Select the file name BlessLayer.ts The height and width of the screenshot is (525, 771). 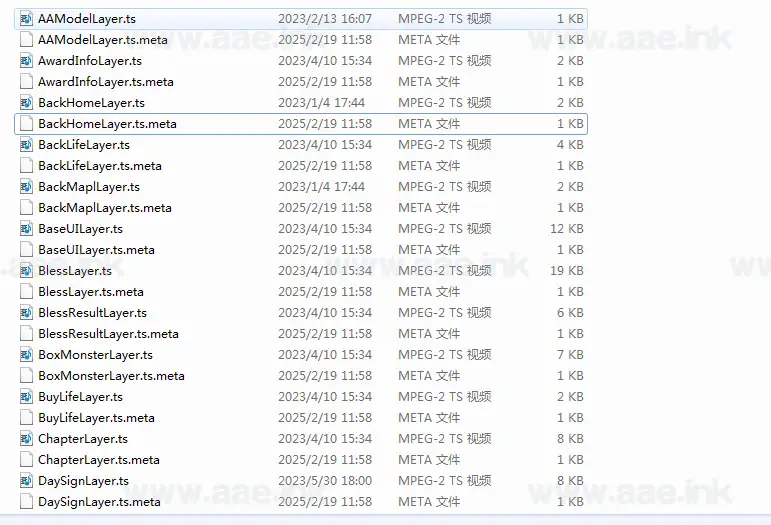click(75, 271)
